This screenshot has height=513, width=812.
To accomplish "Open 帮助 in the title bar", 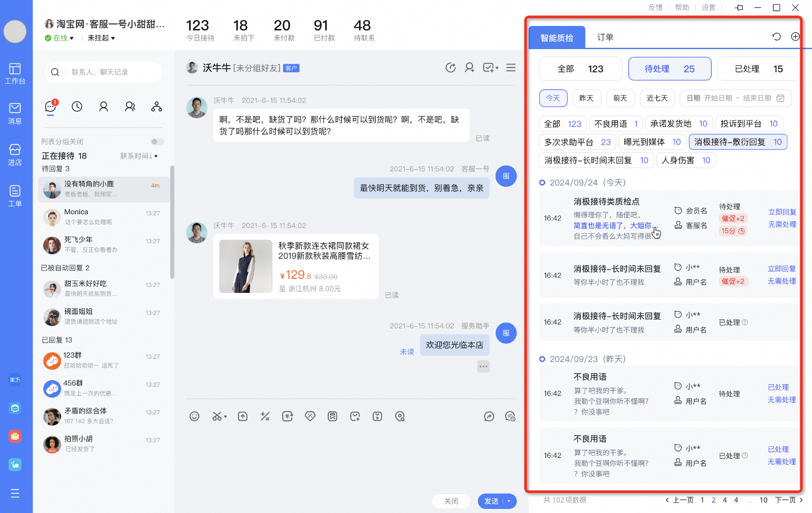I will coord(682,7).
